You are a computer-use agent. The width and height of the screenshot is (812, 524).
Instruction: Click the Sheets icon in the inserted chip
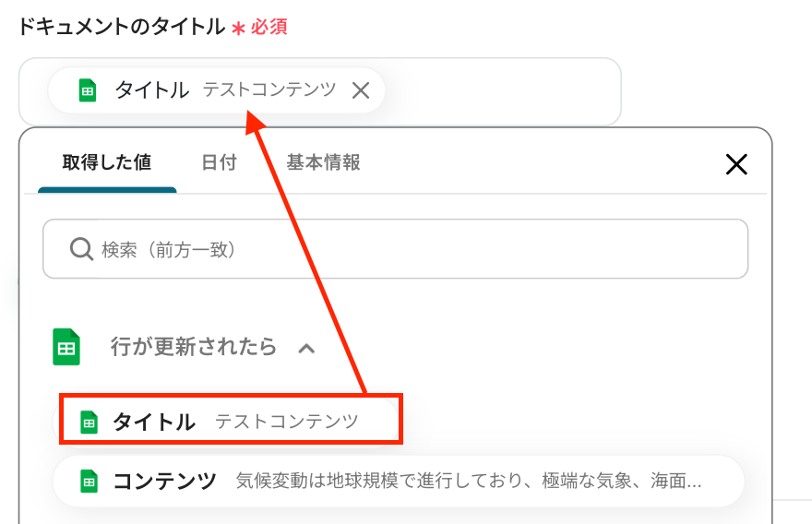click(x=87, y=90)
